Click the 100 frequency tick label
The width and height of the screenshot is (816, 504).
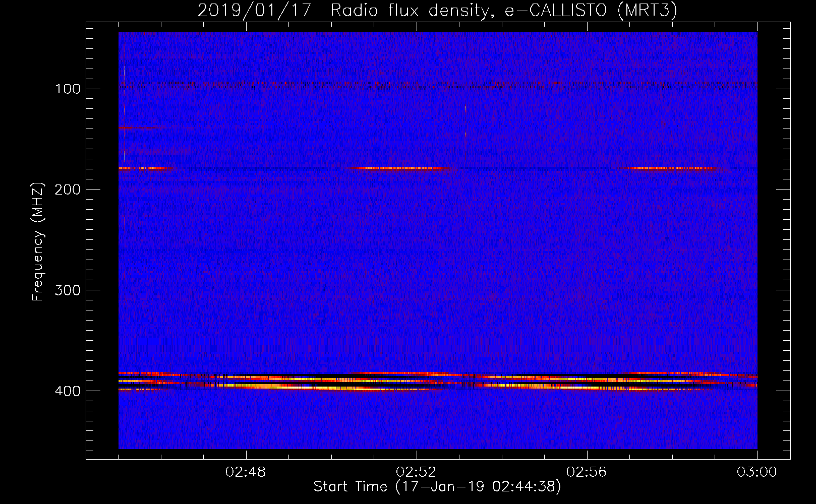(68, 89)
